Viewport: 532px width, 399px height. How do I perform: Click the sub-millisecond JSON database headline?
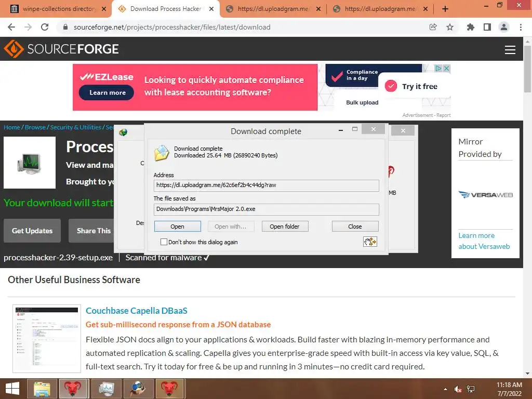(x=178, y=324)
